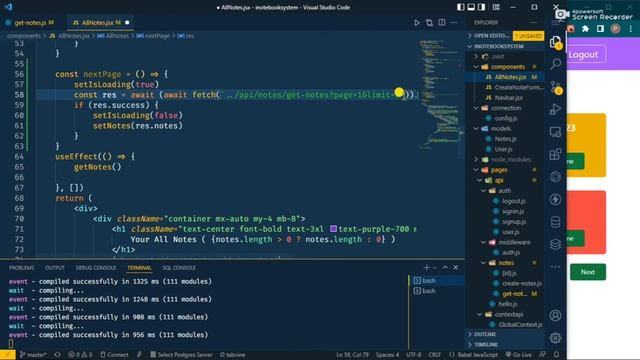Open notifications bell in the status bar
640x360 pixels.
click(556, 355)
